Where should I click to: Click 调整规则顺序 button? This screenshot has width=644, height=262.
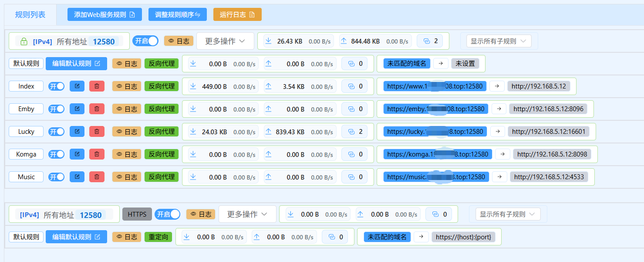pyautogui.click(x=178, y=14)
